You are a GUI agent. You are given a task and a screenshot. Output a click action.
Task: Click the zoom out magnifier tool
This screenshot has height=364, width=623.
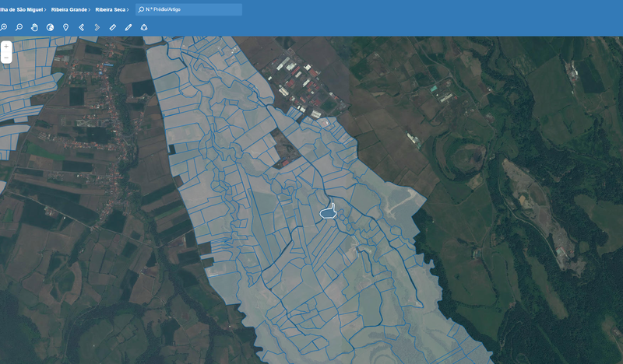pos(19,27)
